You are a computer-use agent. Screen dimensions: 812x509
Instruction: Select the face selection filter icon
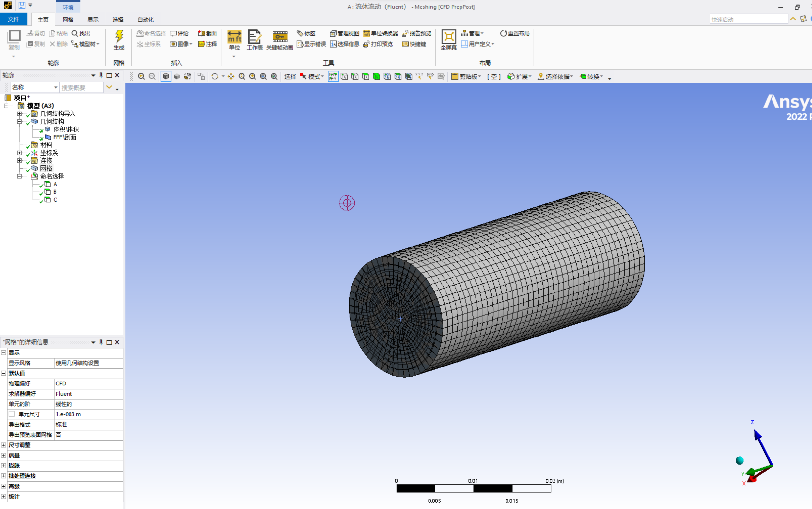(366, 77)
